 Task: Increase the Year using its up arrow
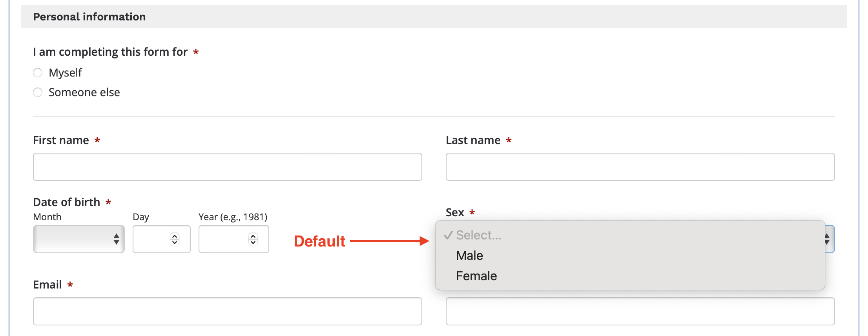coord(253,236)
